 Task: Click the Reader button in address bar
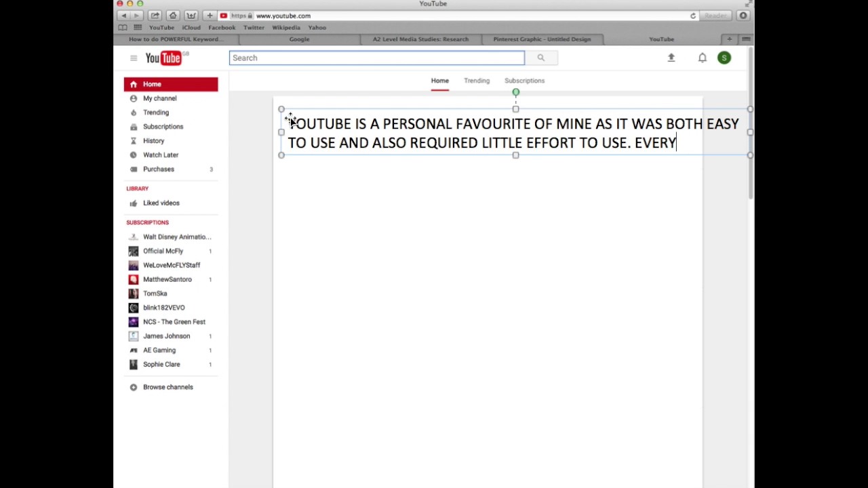[x=715, y=16]
